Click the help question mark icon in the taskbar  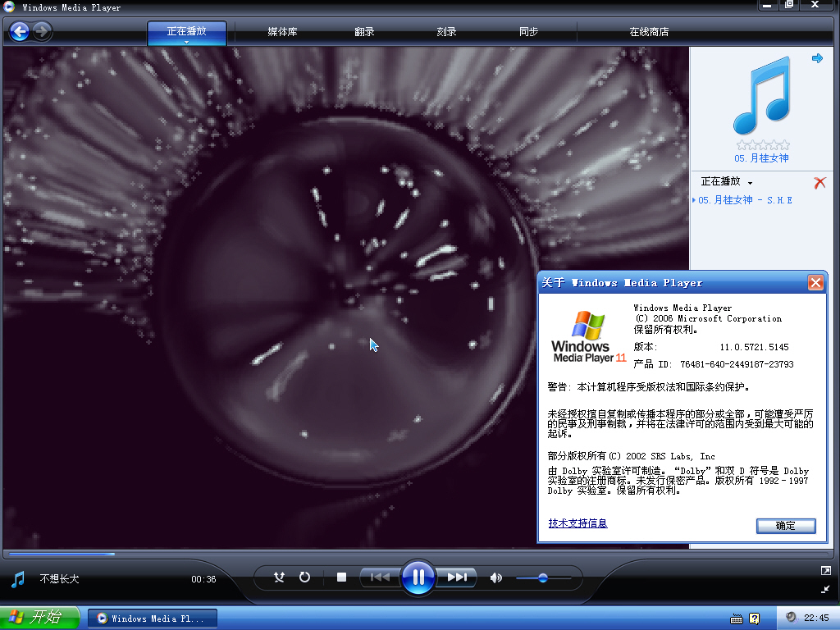pyautogui.click(x=754, y=619)
